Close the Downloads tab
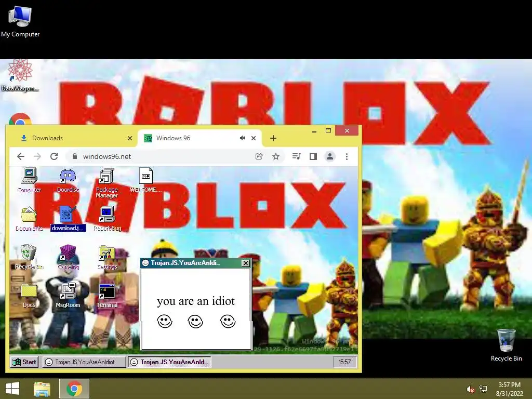Image resolution: width=532 pixels, height=399 pixels. (x=129, y=138)
